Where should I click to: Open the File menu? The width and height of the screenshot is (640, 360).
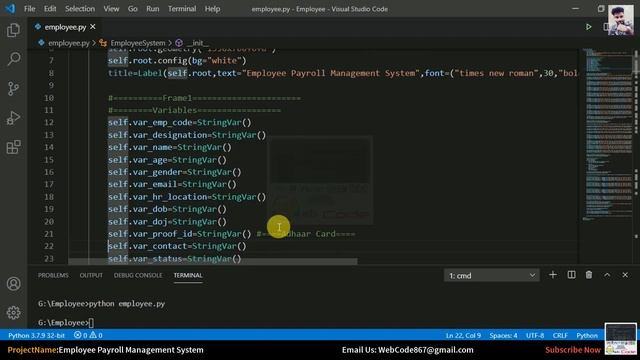click(x=29, y=9)
